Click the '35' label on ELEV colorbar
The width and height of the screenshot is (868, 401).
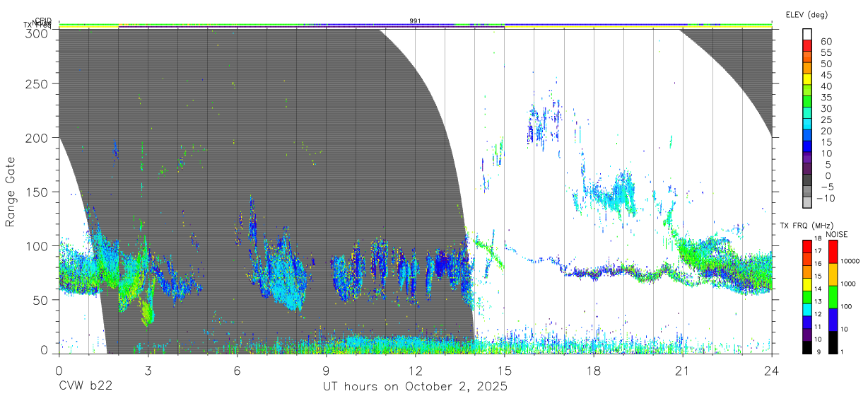(826, 98)
